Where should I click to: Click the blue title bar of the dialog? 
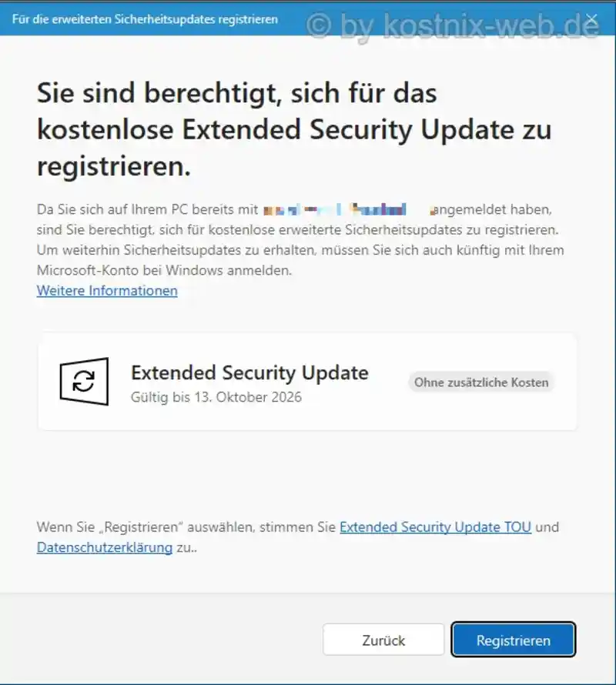308,19
